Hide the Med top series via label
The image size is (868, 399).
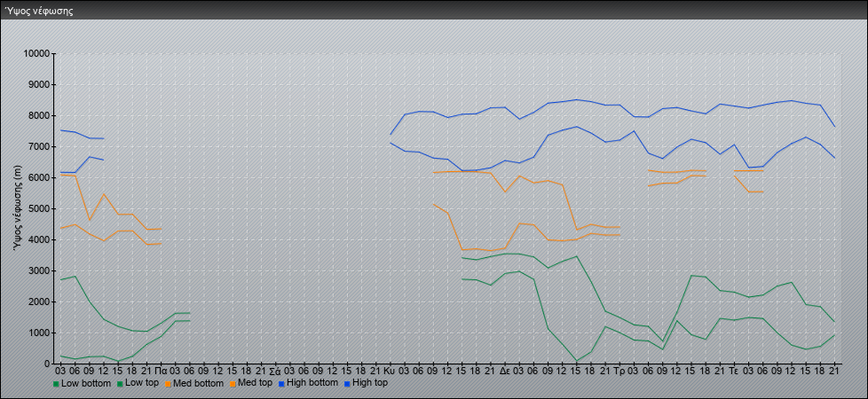coord(256,384)
